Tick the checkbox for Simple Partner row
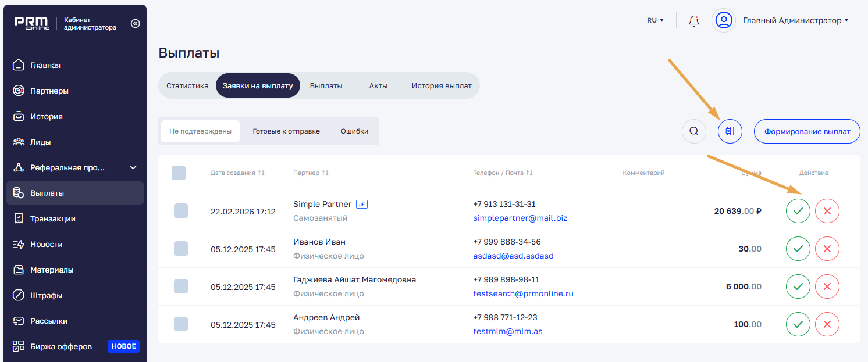 pos(181,211)
